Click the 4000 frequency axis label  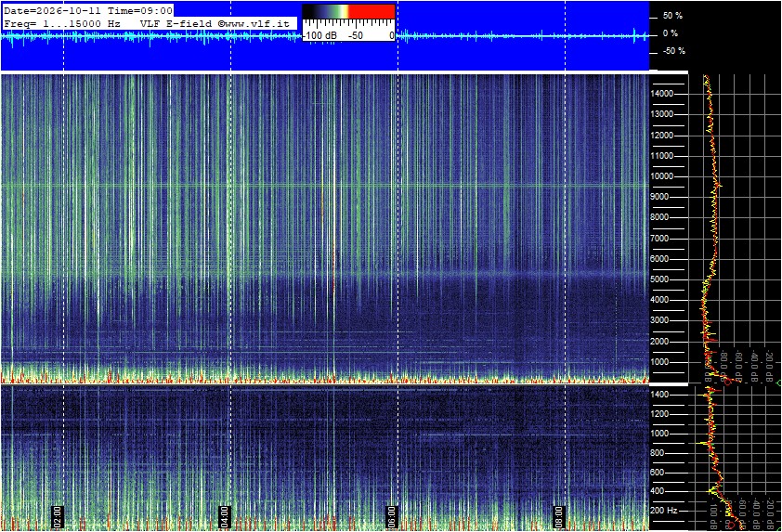click(659, 300)
